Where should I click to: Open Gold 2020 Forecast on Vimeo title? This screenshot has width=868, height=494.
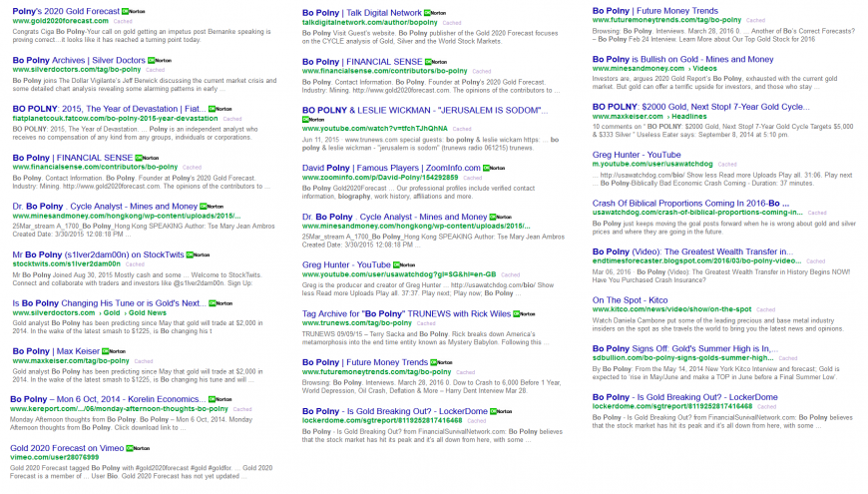click(67, 448)
